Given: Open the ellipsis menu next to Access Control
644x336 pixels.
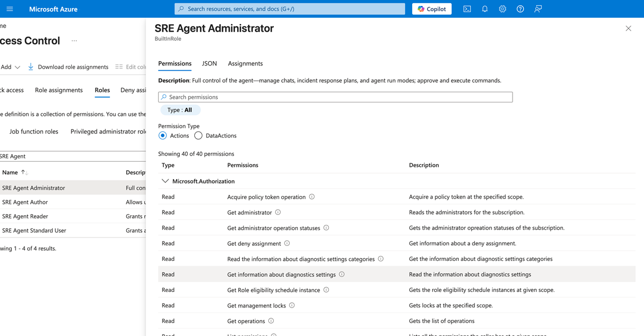Looking at the screenshot, I should (x=74, y=41).
